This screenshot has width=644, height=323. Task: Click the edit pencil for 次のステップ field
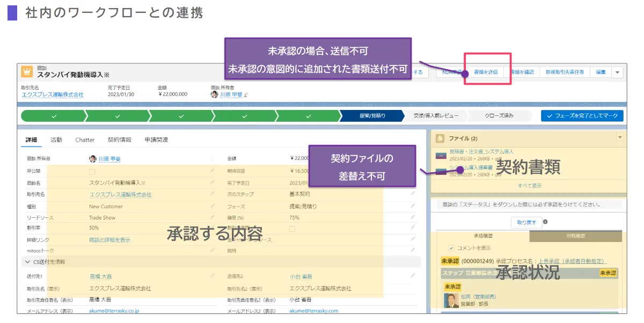point(413,194)
